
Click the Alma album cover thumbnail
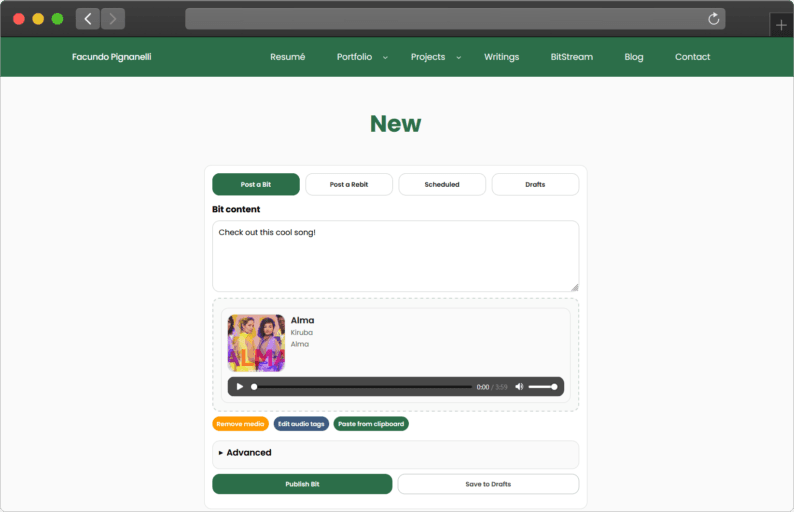256,343
